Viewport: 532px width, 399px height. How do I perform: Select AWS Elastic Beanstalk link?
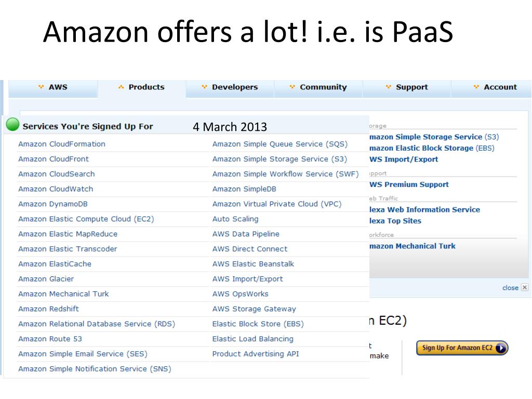[253, 264]
